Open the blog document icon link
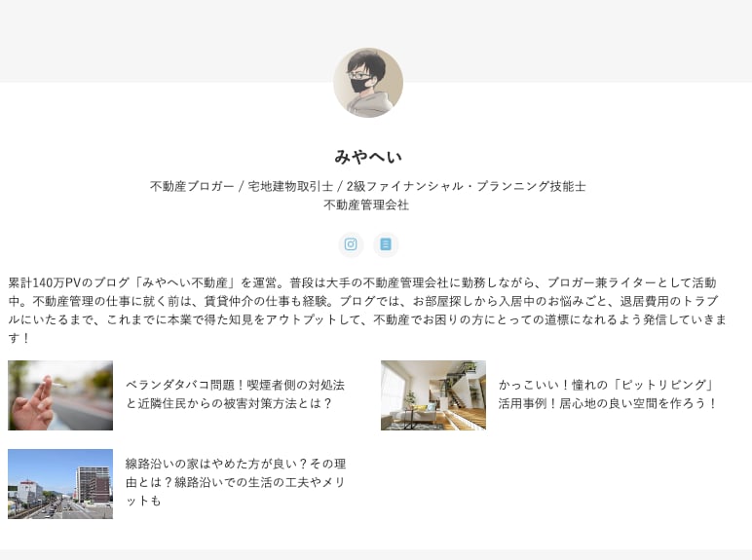The height and width of the screenshot is (560, 752). 386,244
